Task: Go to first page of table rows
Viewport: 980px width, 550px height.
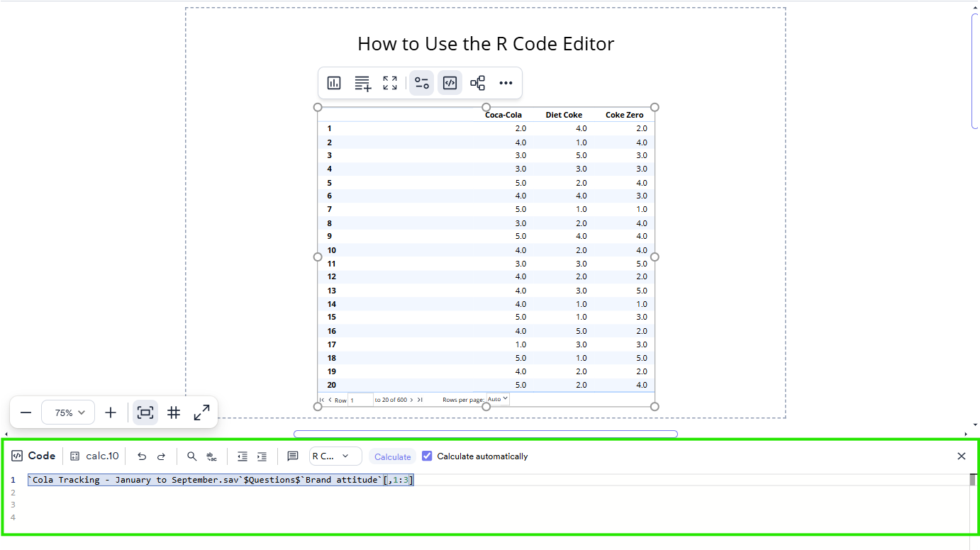Action: (x=322, y=400)
